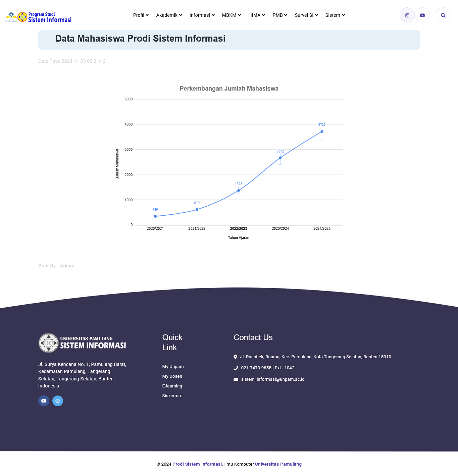Go to the My Unpam quick link
Image resolution: width=458 pixels, height=476 pixels.
173,367
